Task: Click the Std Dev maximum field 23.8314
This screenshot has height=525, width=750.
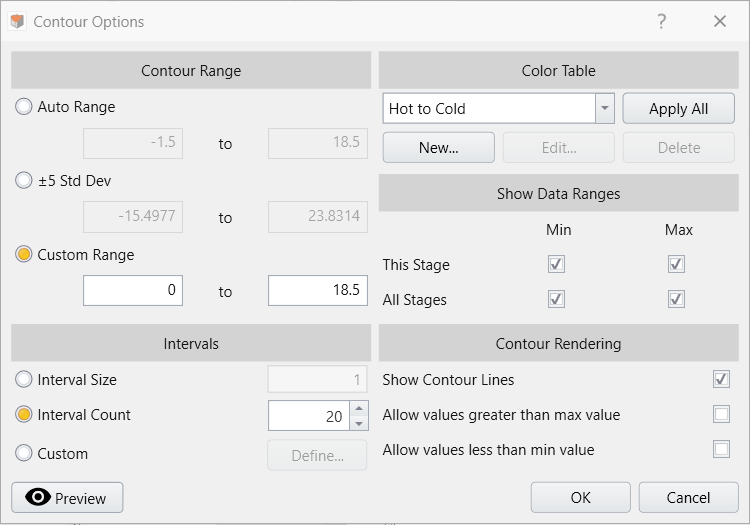Action: 318,217
